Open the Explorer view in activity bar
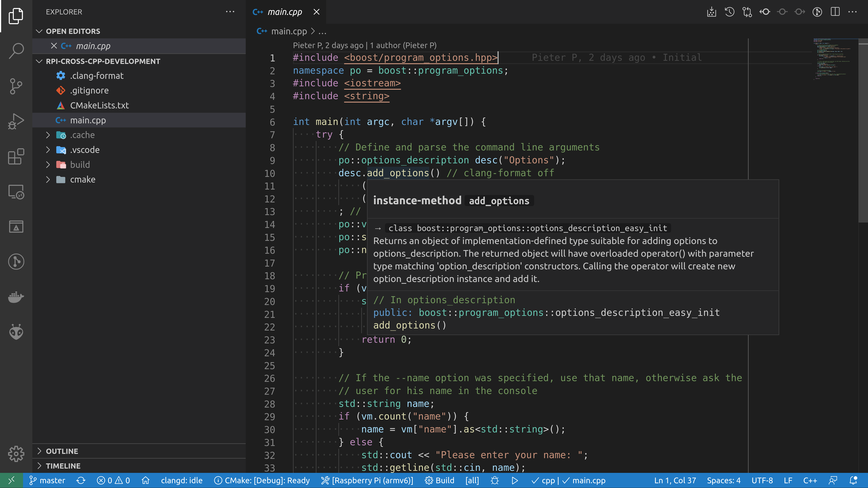 pyautogui.click(x=16, y=16)
